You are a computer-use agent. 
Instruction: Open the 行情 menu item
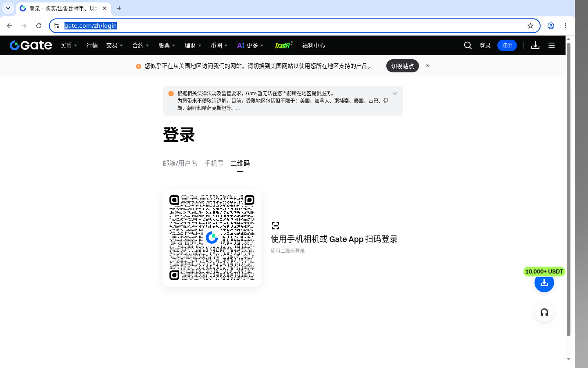pyautogui.click(x=92, y=45)
